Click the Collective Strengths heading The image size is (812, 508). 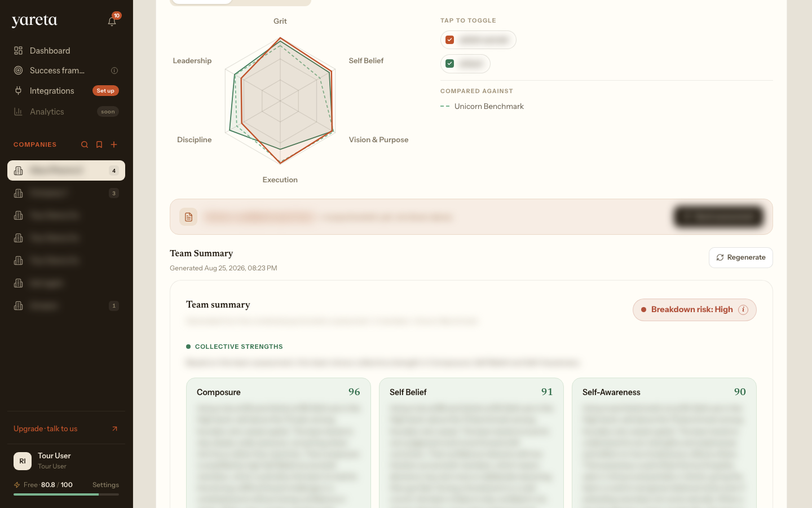coord(239,347)
